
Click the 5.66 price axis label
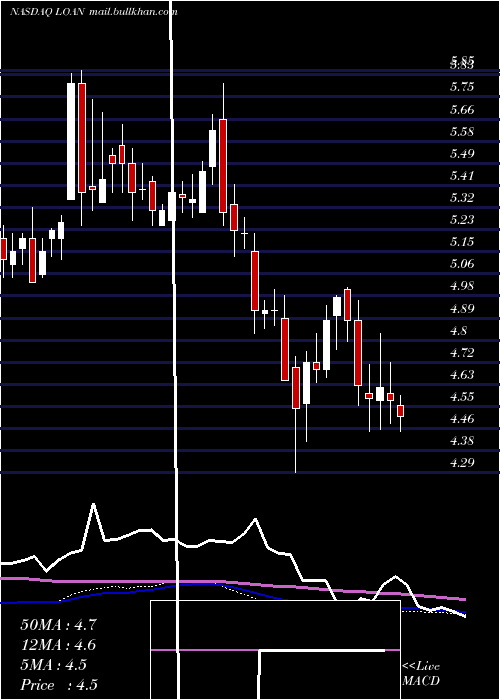[x=462, y=110]
